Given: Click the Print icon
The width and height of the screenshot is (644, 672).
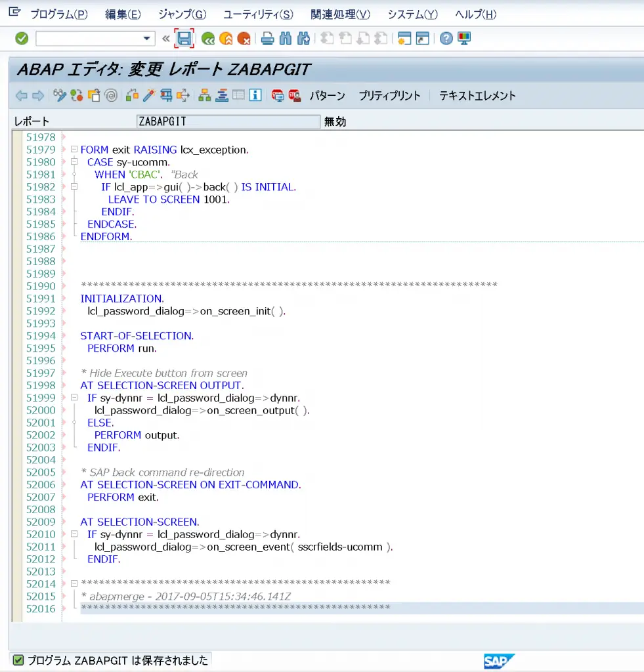Looking at the screenshot, I should click(268, 39).
